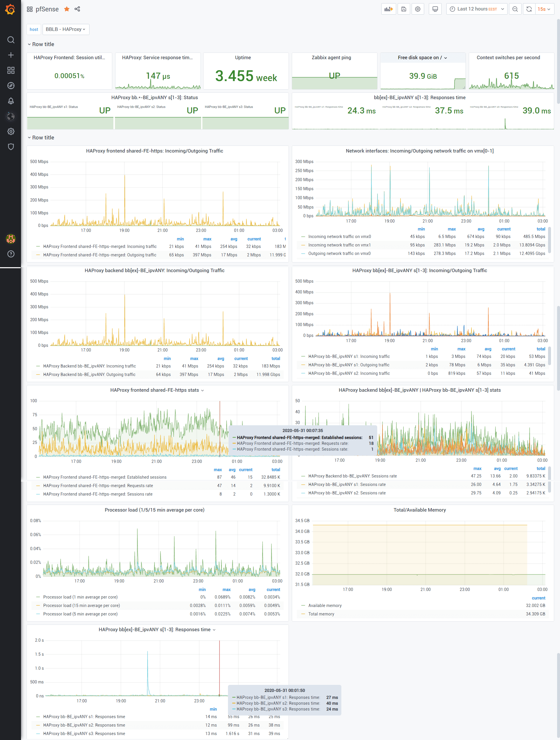The image size is (560, 740).
Task: Click the Processor load 15 min color swatch
Action: point(38,606)
